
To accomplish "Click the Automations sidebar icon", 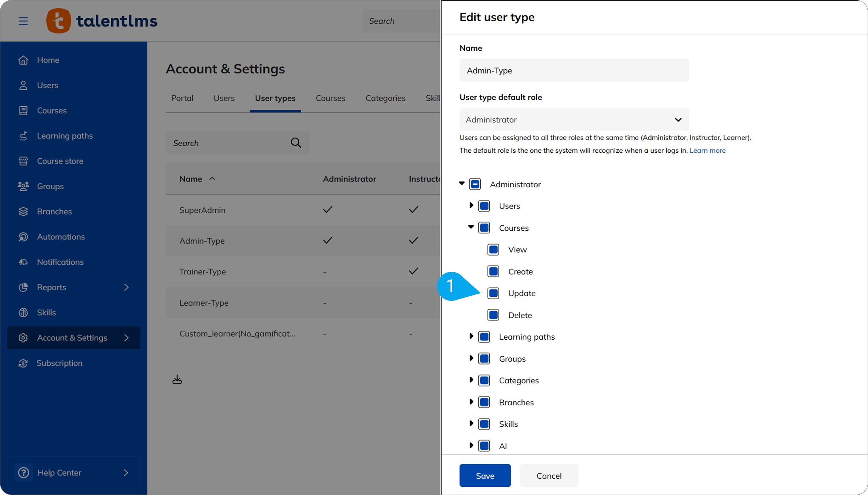I will tap(23, 237).
